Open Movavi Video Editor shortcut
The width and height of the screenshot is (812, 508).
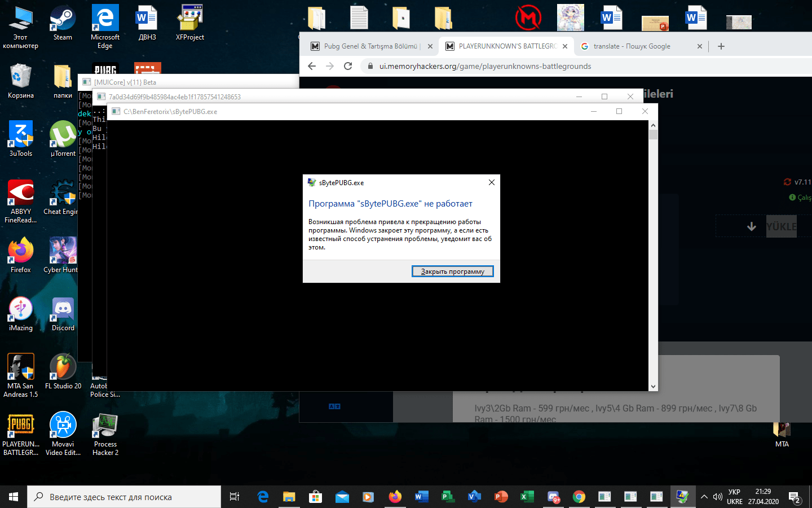click(x=63, y=434)
